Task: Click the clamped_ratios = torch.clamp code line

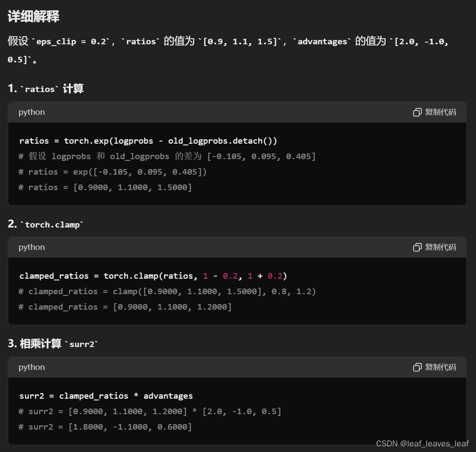Action: tap(154, 276)
